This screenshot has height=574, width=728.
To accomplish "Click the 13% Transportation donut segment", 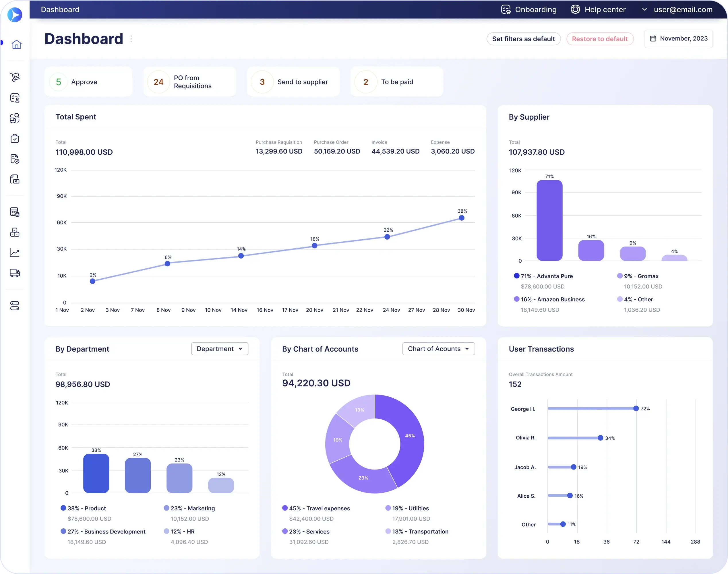I will 359,410.
